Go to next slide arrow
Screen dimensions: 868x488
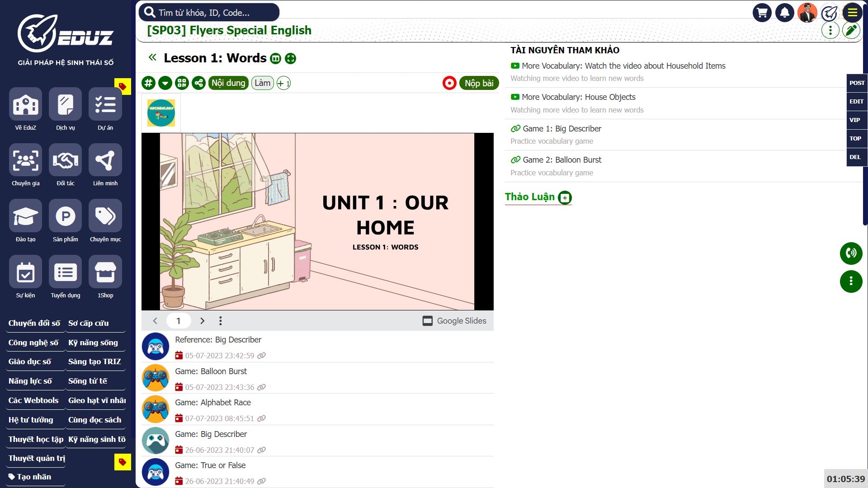pyautogui.click(x=202, y=321)
